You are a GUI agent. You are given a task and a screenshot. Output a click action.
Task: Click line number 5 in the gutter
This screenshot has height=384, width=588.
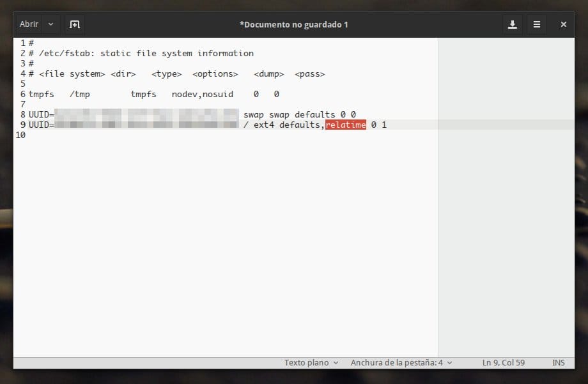pos(23,84)
